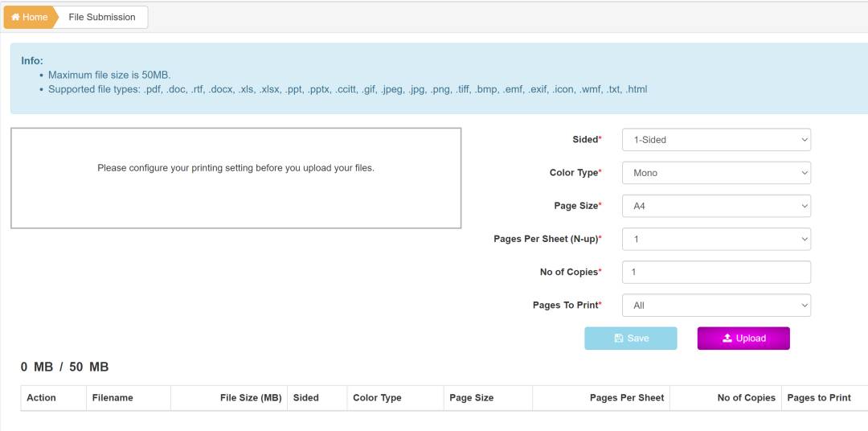868x431 pixels.
Task: Open the Page Size dropdown
Action: 716,206
